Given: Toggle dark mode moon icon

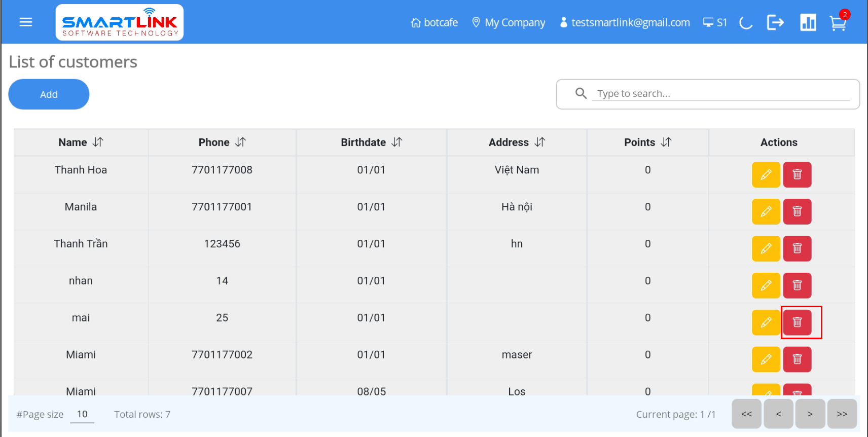Looking at the screenshot, I should [745, 23].
